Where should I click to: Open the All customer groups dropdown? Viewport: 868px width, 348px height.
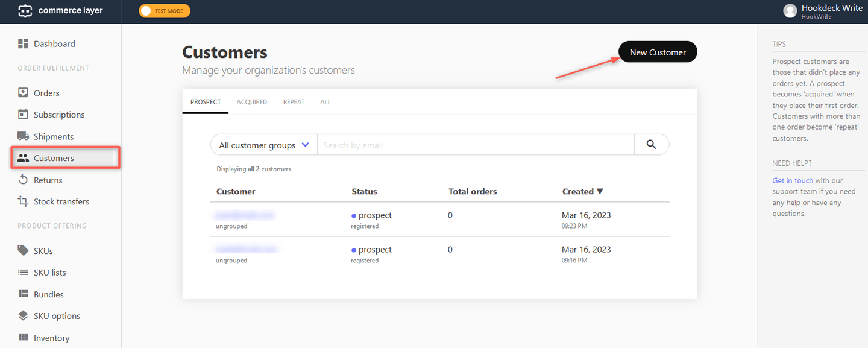pyautogui.click(x=263, y=144)
